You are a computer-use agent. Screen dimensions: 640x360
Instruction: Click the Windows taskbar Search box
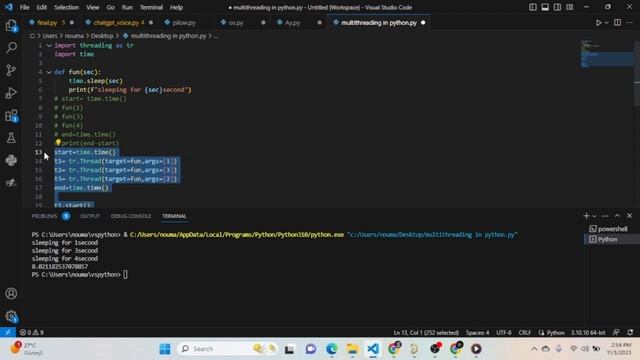[x=228, y=349]
